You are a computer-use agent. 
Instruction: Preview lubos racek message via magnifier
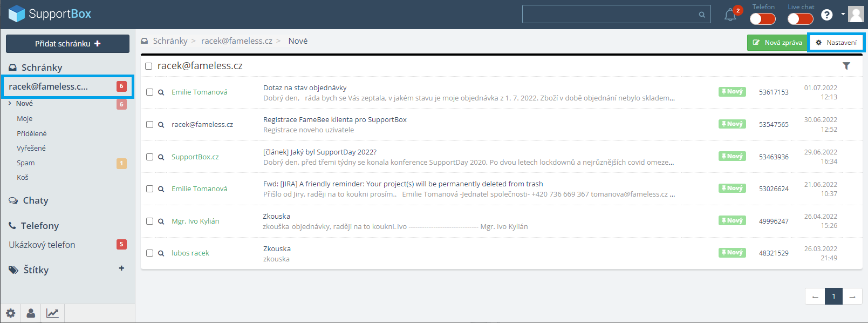point(161,253)
